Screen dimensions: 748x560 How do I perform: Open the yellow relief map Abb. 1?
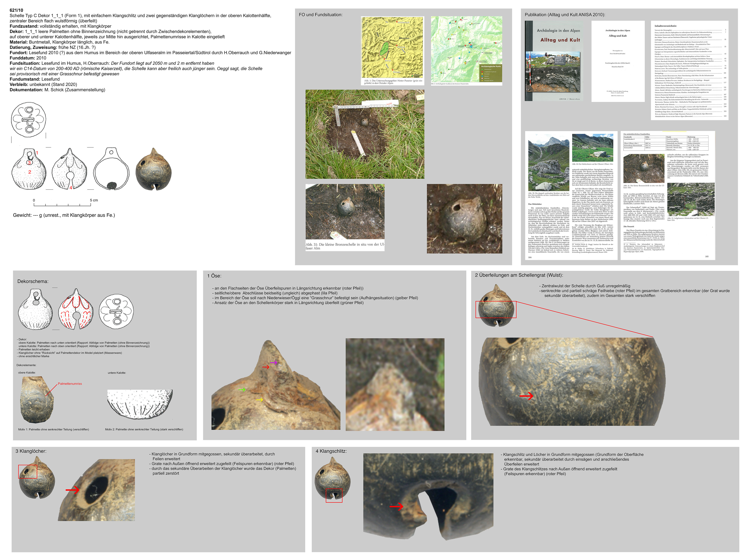(393, 48)
